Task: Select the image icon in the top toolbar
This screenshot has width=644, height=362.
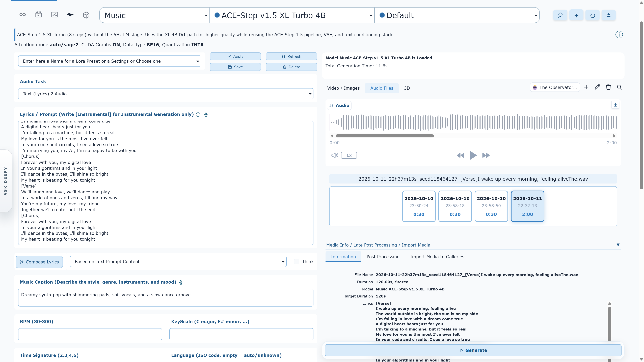Action: [55, 15]
